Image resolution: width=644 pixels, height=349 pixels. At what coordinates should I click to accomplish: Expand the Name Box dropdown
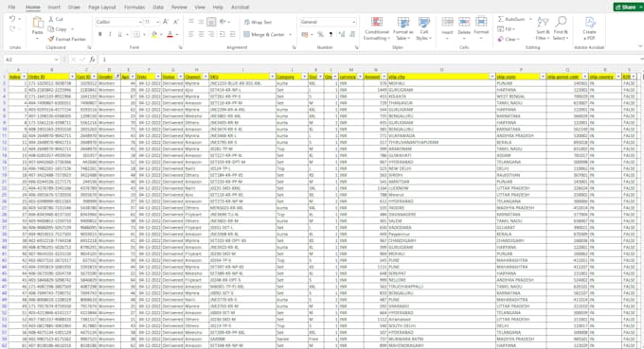[x=56, y=60]
